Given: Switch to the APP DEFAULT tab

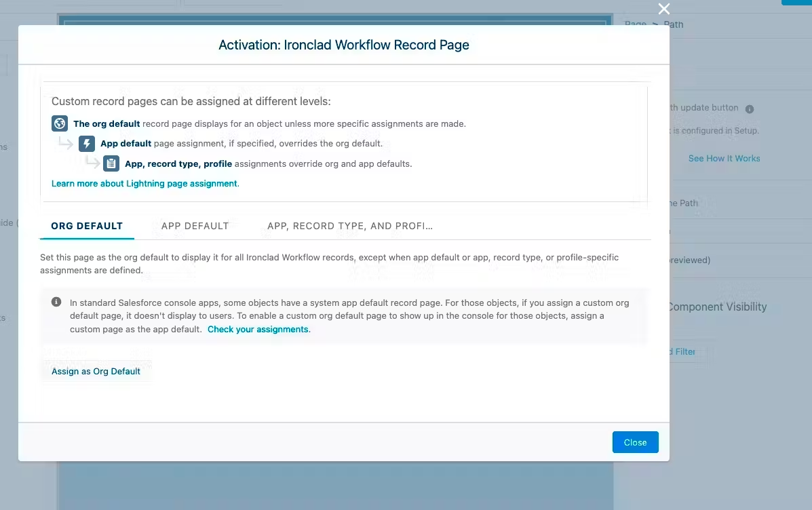Looking at the screenshot, I should [x=195, y=226].
